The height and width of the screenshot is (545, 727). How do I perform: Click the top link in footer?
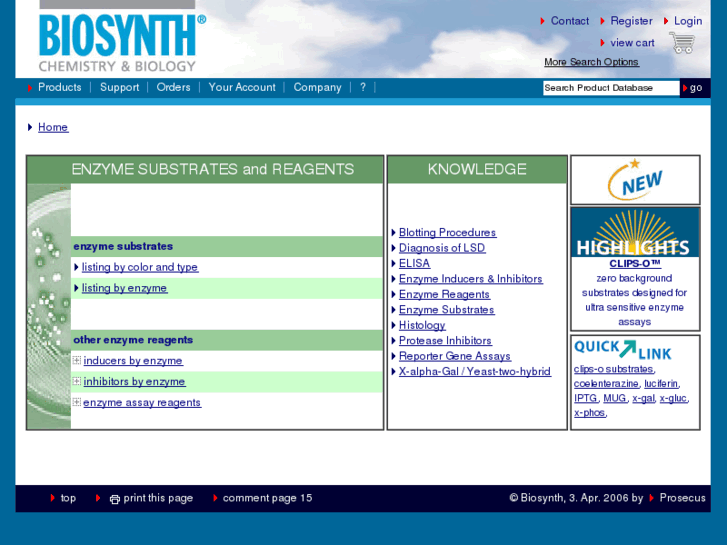tap(68, 498)
